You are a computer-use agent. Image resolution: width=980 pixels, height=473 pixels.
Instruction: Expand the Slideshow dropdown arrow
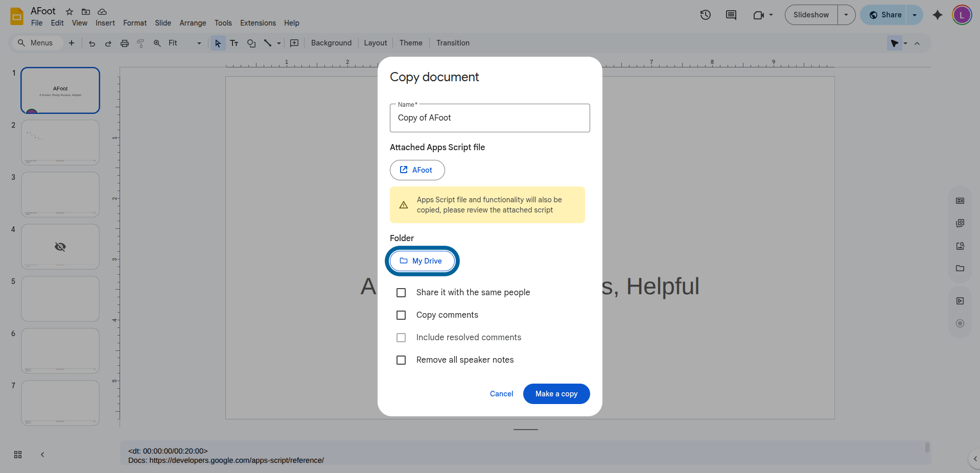tap(846, 15)
